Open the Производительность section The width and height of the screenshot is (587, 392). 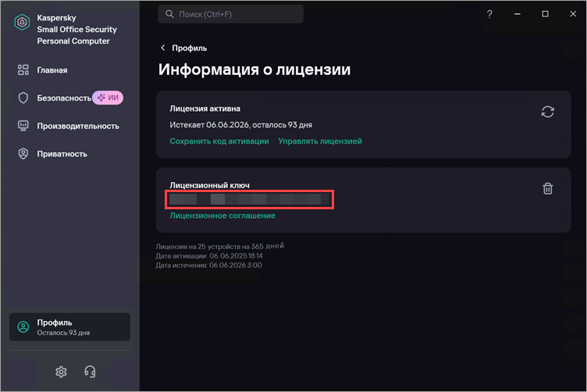(78, 126)
